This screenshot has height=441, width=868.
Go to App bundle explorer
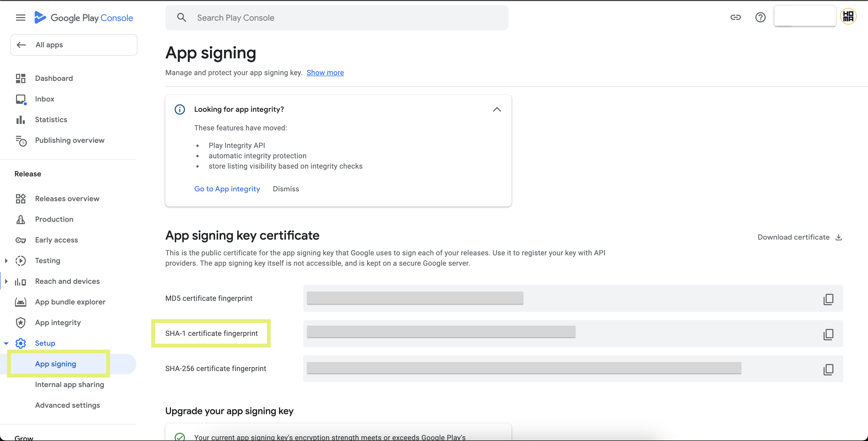tap(70, 302)
